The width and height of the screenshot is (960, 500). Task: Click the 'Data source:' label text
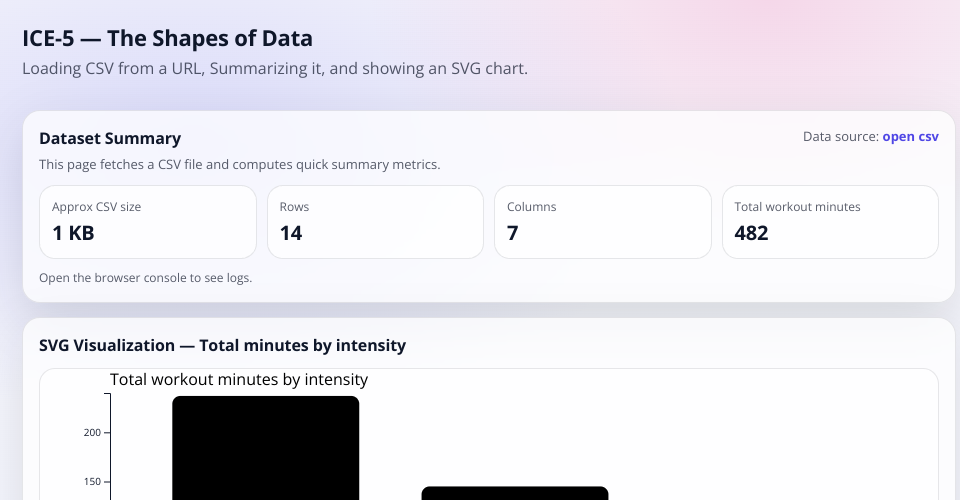[840, 136]
